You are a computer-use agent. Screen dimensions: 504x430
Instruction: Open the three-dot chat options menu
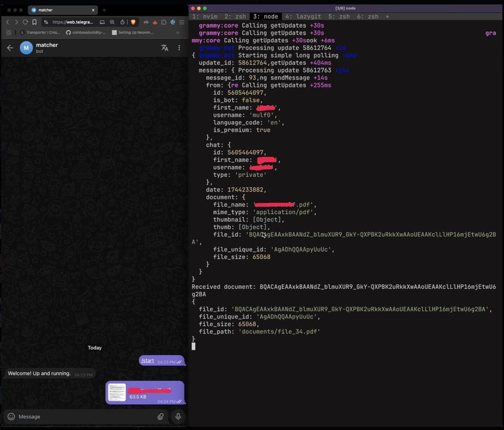[179, 48]
